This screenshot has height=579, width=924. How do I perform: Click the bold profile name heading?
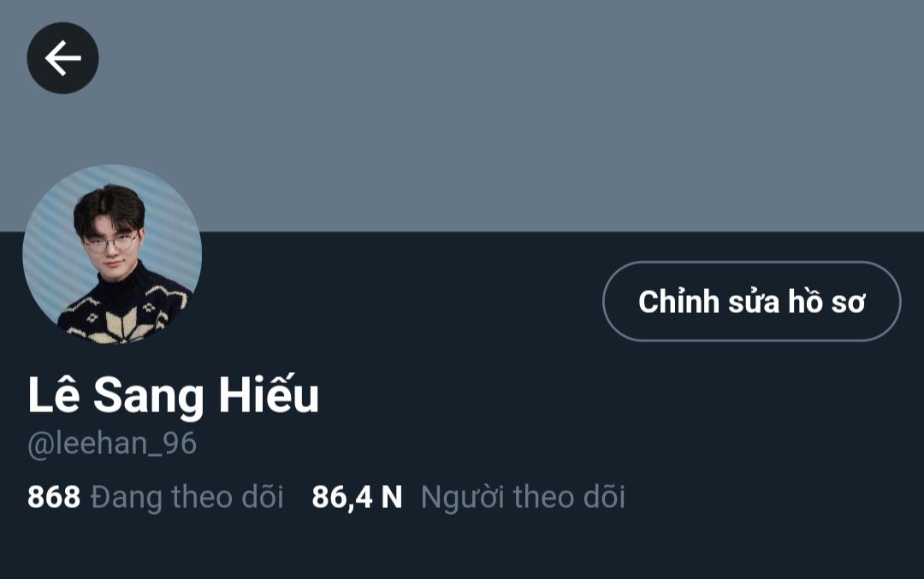click(x=173, y=395)
